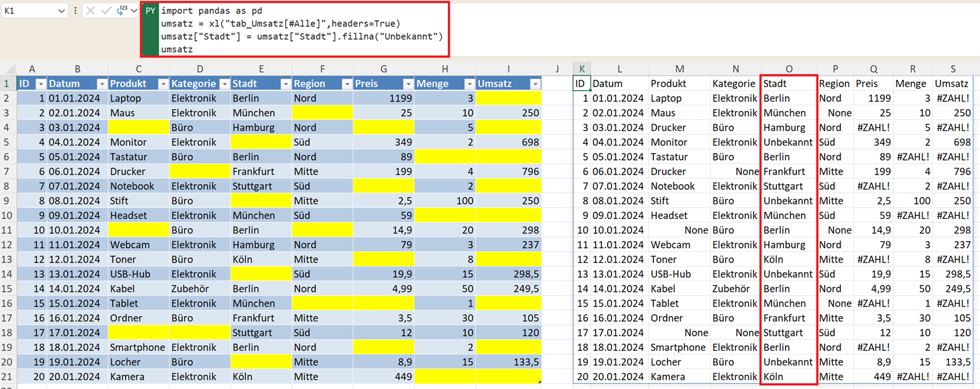Select column O header

(788, 69)
